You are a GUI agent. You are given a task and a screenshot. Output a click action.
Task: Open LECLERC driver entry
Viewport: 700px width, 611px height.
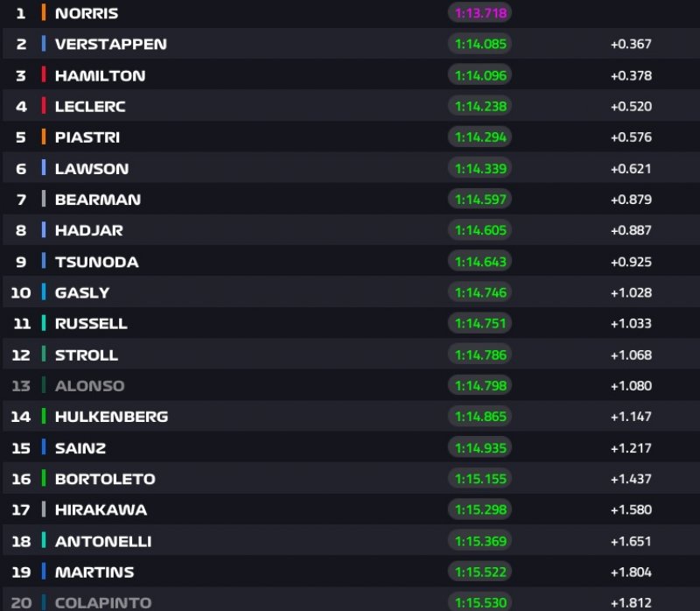tap(90, 107)
